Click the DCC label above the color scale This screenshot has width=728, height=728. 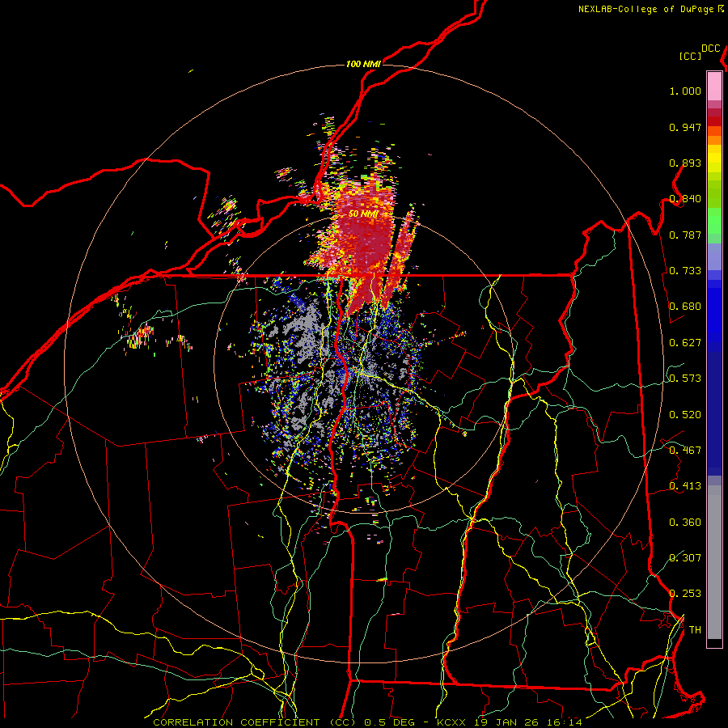pos(711,49)
